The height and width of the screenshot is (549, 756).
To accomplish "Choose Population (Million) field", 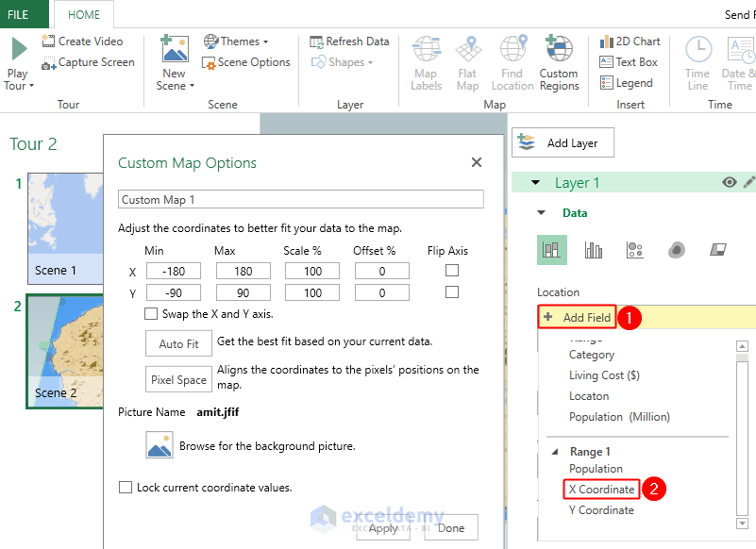I will [619, 417].
